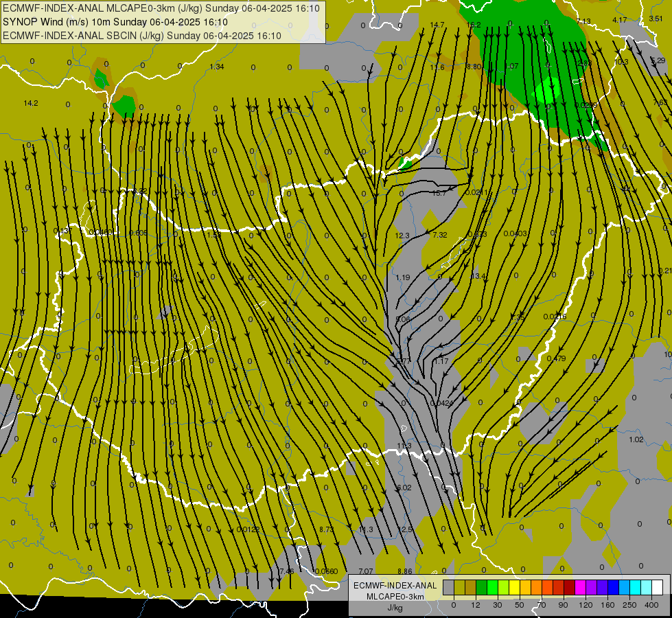
Task: Select the map value 7.32
Action: point(440,235)
